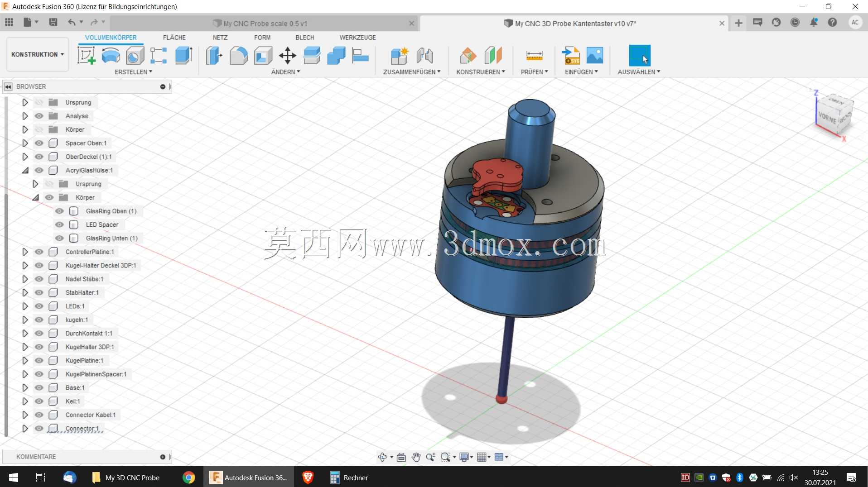Open the Rechner taskbar app
The height and width of the screenshot is (487, 868).
[349, 477]
